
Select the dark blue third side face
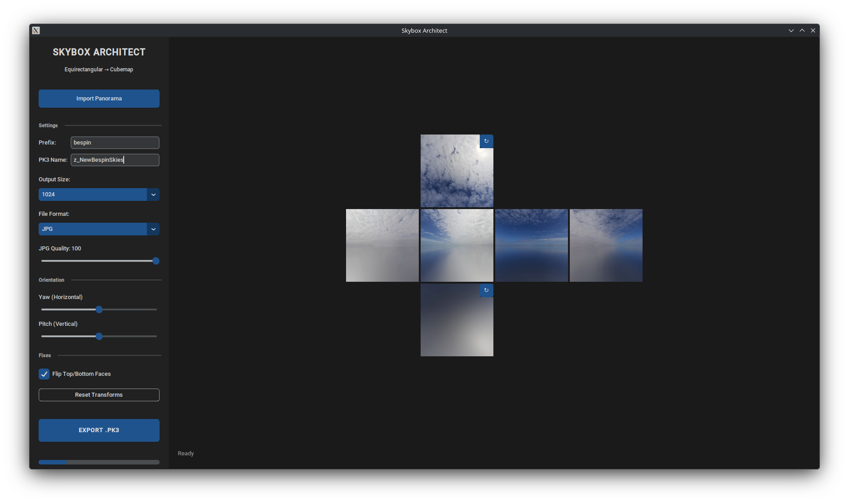point(531,245)
